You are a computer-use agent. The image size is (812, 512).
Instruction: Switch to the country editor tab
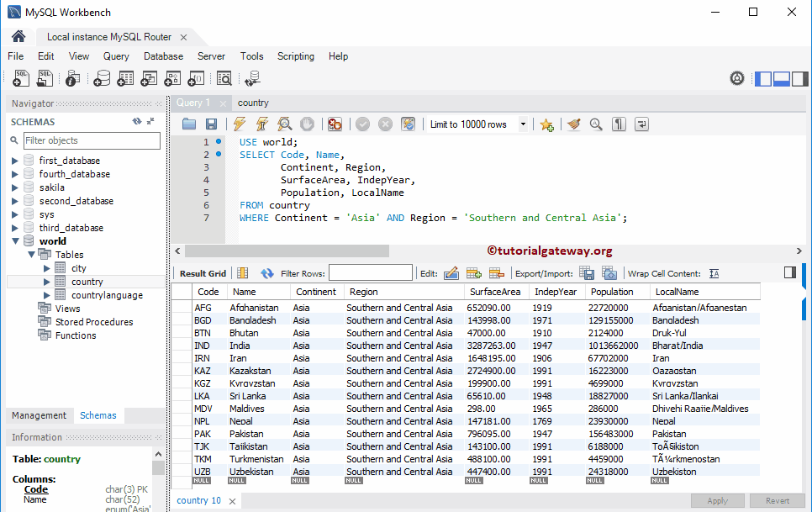253,103
